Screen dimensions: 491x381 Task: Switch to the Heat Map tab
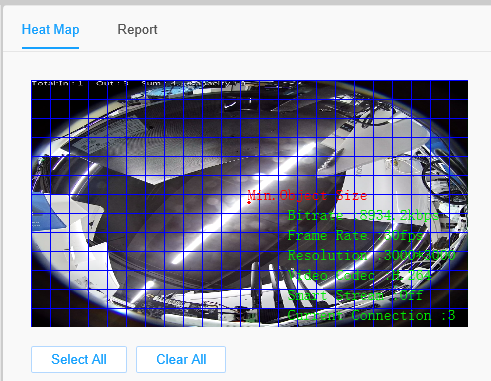(50, 30)
